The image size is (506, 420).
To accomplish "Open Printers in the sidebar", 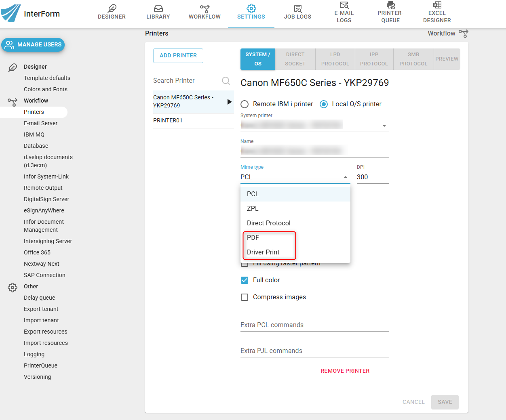I will coord(34,112).
